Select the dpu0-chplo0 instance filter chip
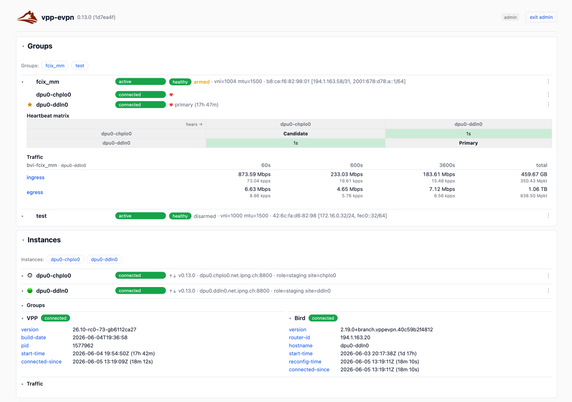This screenshot has width=572, height=402. point(65,259)
